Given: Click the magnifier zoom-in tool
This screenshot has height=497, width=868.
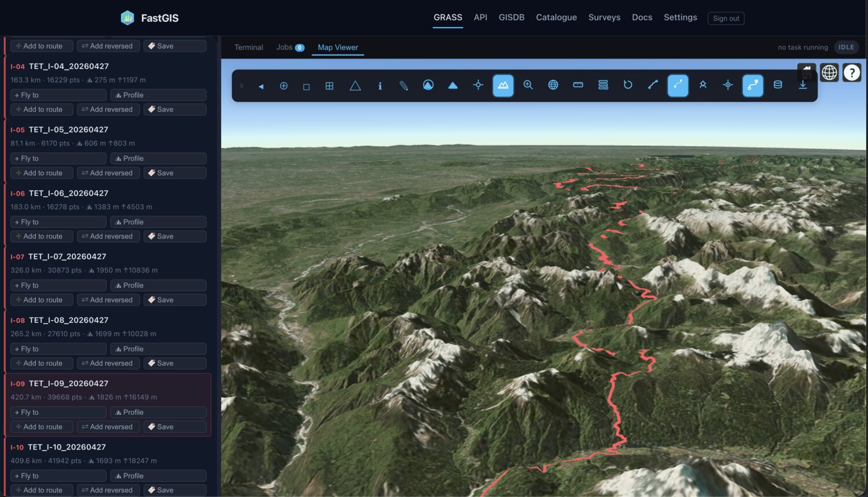Looking at the screenshot, I should coord(528,85).
